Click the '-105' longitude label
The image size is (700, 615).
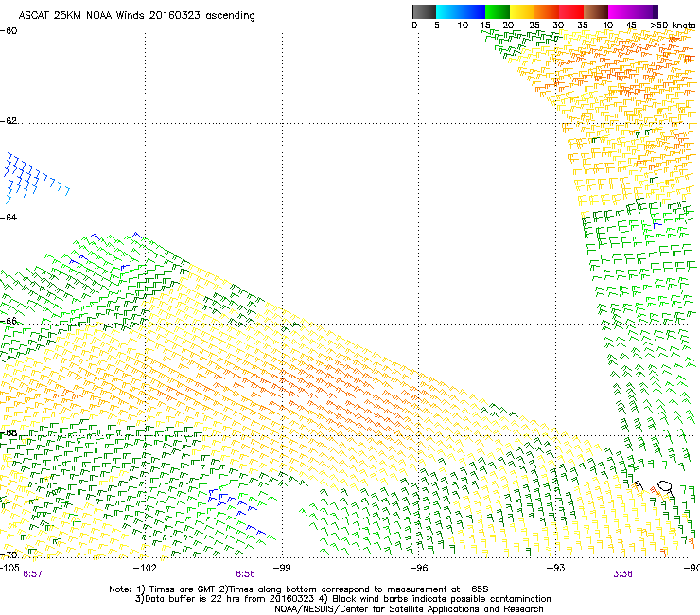pyautogui.click(x=9, y=568)
